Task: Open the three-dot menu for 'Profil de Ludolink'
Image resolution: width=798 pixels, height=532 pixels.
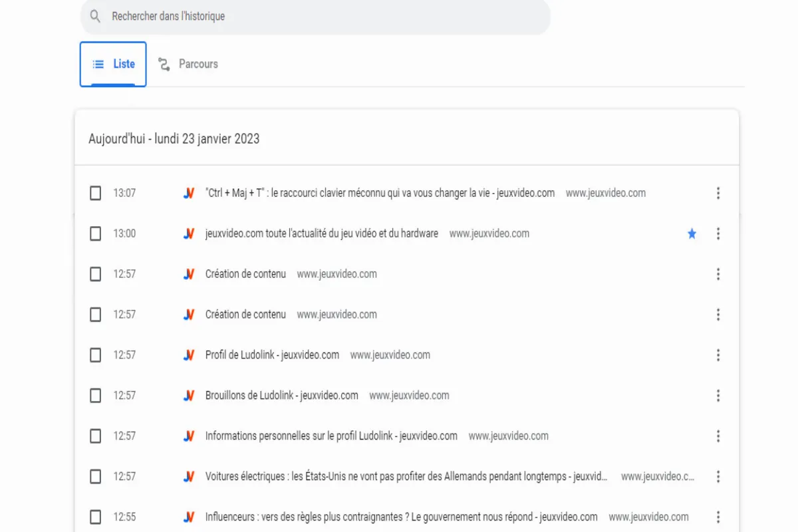Action: [x=718, y=355]
